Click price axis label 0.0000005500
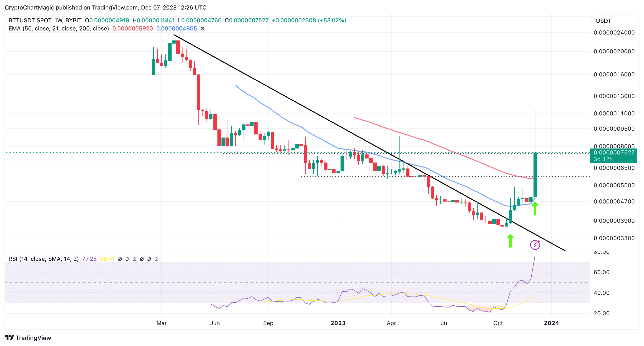Image resolution: width=644 pixels, height=346 pixels. coord(614,185)
